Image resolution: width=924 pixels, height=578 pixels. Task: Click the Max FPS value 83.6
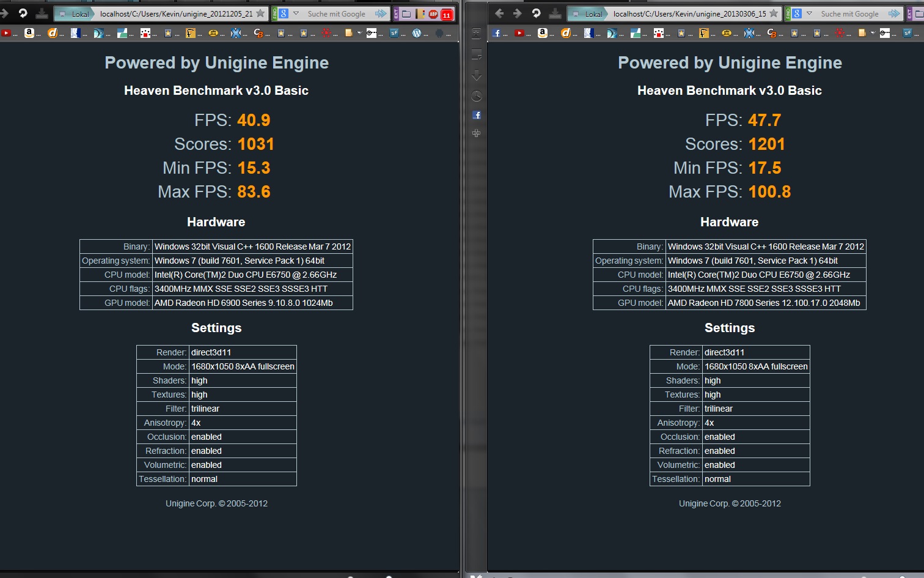pyautogui.click(x=254, y=191)
